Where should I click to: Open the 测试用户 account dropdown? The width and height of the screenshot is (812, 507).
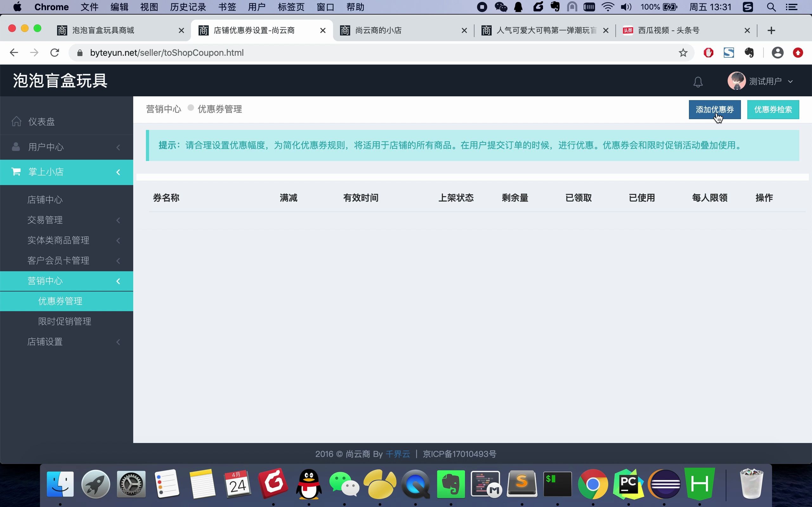point(768,81)
